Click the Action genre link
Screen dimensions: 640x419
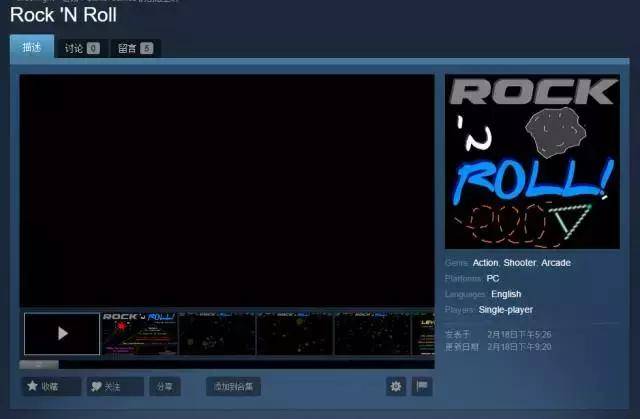pyautogui.click(x=485, y=263)
